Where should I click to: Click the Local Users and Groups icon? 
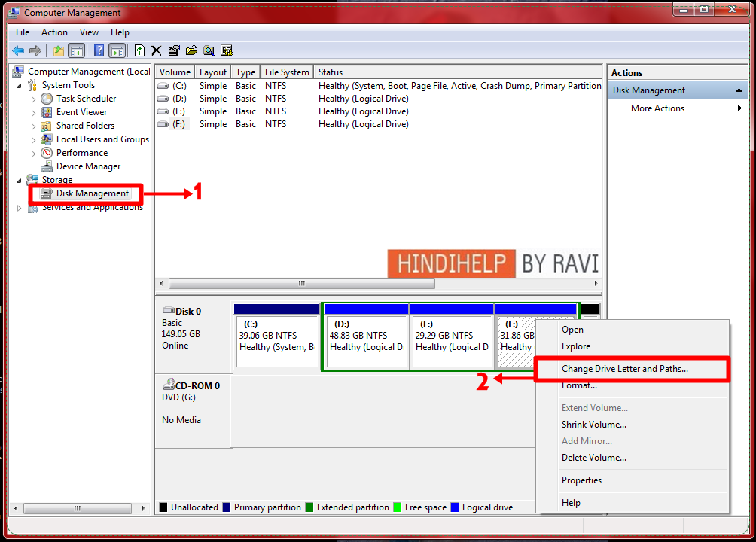pyautogui.click(x=46, y=139)
